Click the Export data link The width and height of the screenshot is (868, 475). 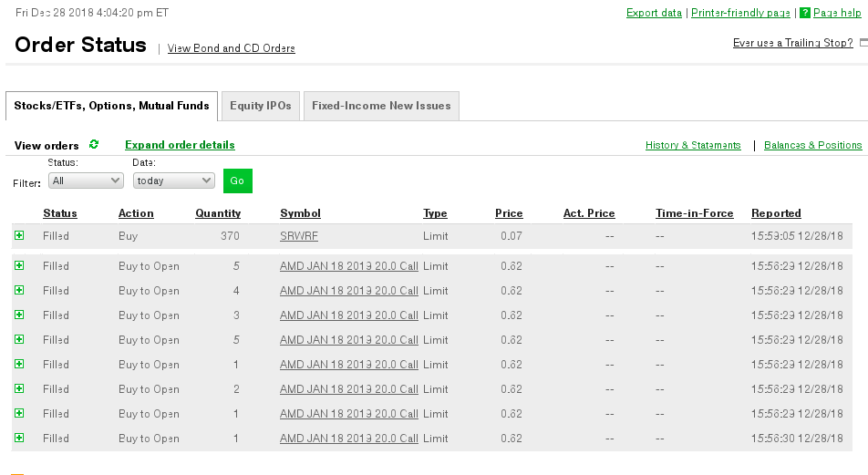[x=654, y=13]
